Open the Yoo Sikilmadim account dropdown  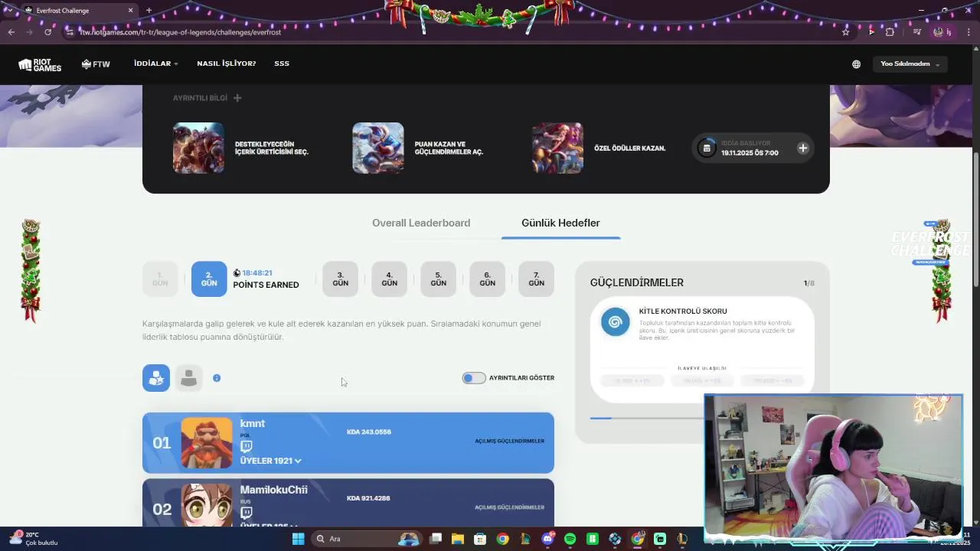click(x=910, y=64)
